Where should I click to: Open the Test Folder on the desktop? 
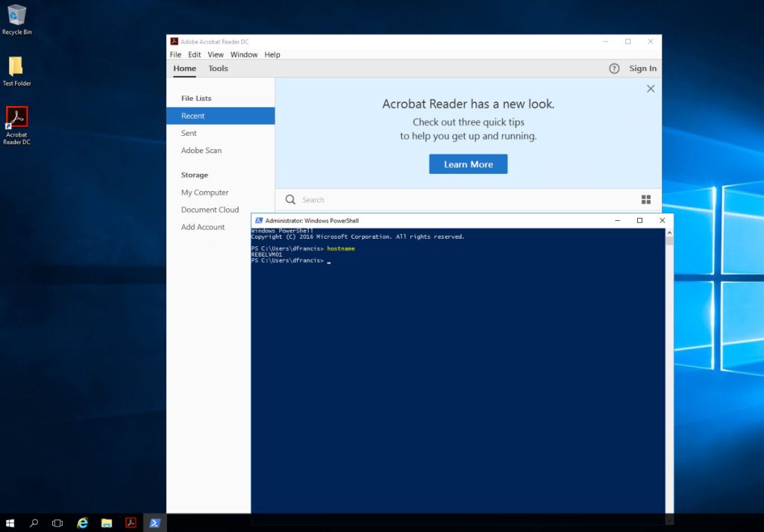(x=16, y=66)
